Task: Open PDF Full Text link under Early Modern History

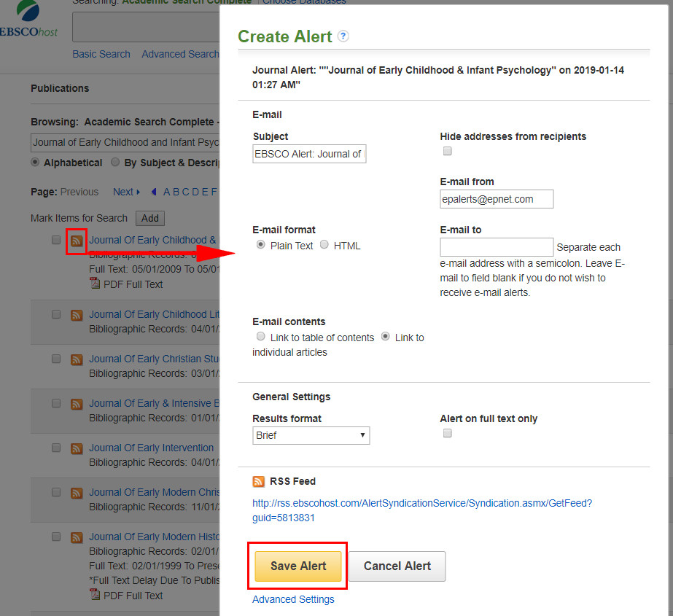Action: coord(133,596)
